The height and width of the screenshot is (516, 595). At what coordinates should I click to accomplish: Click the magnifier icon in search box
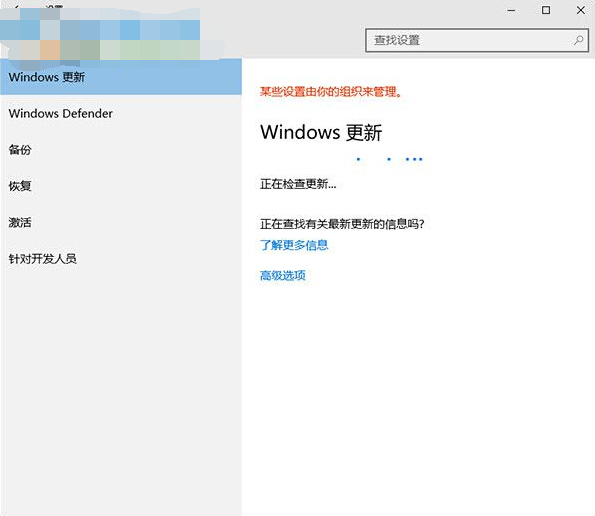pos(578,40)
